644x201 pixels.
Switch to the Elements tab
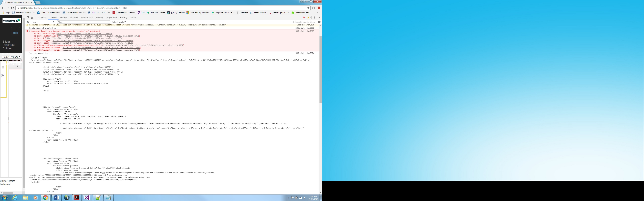click(x=42, y=17)
